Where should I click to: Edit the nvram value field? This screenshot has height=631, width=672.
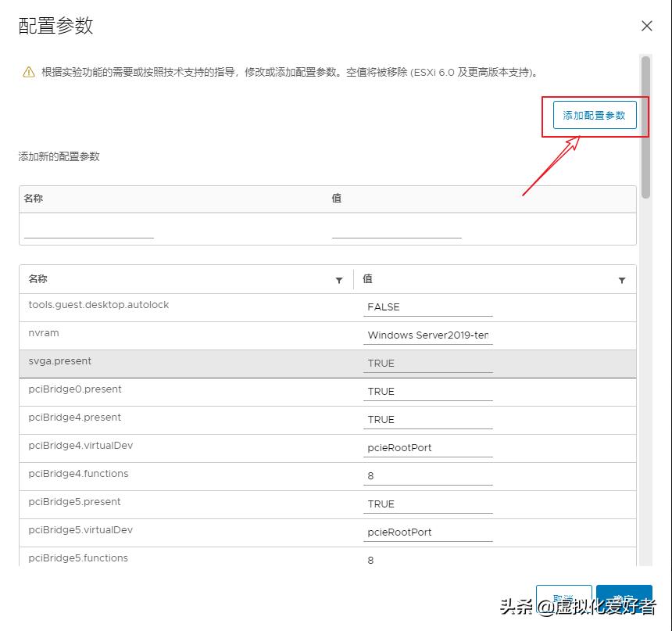pyautogui.click(x=426, y=335)
